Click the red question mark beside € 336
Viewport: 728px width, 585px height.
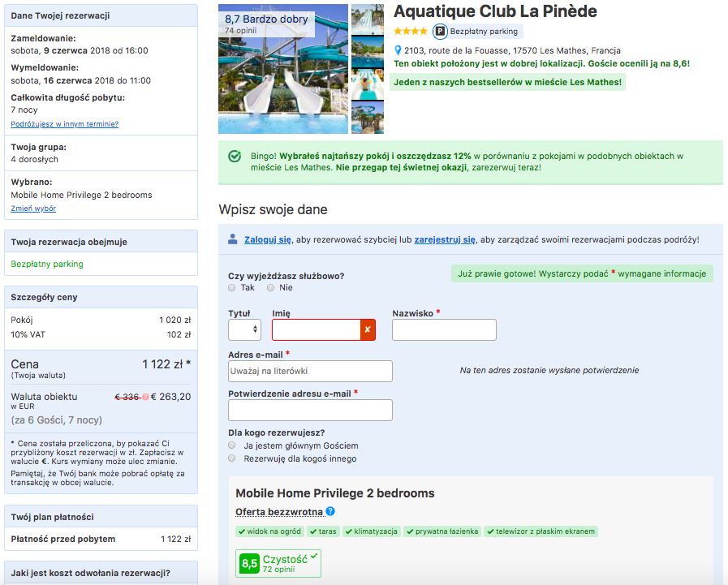(145, 397)
